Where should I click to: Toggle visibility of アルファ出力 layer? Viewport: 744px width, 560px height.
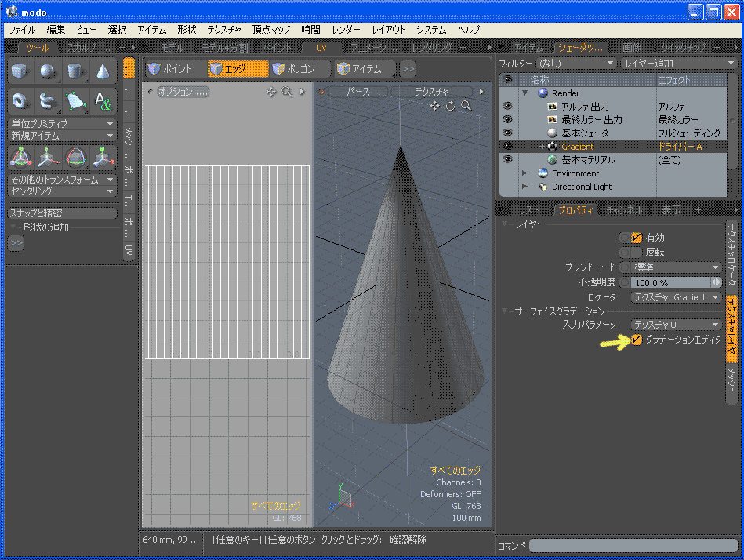point(508,107)
